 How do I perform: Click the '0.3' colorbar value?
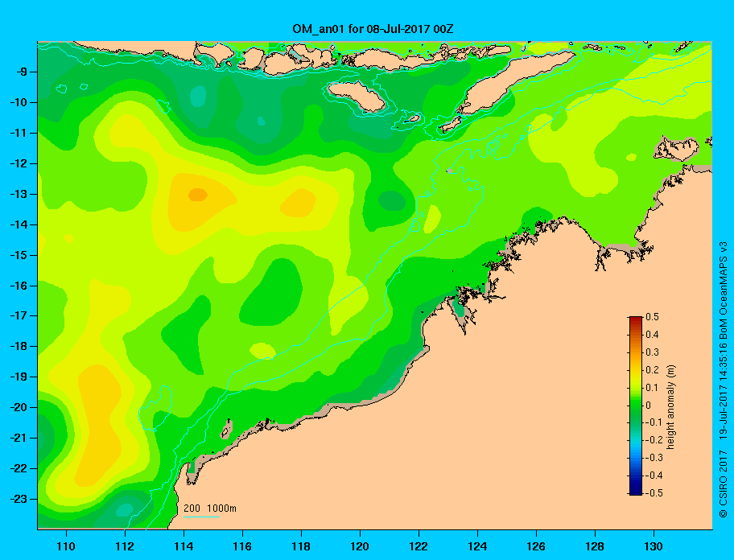point(652,352)
